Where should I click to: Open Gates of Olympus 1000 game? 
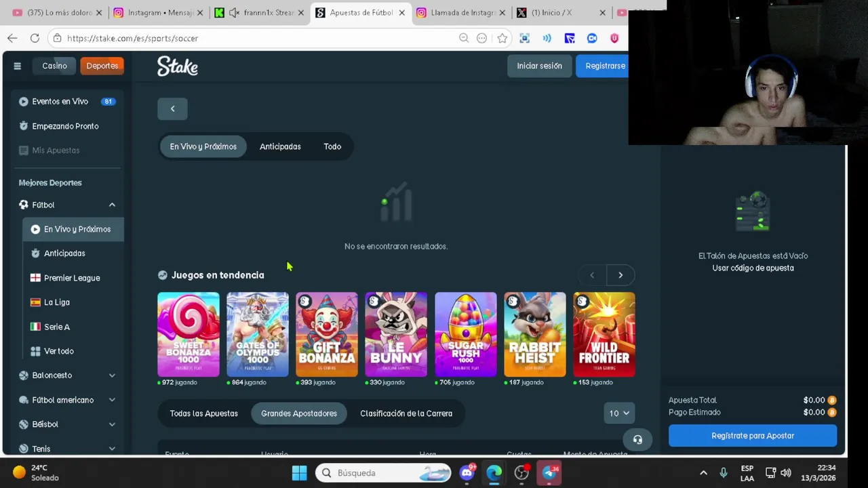point(258,334)
